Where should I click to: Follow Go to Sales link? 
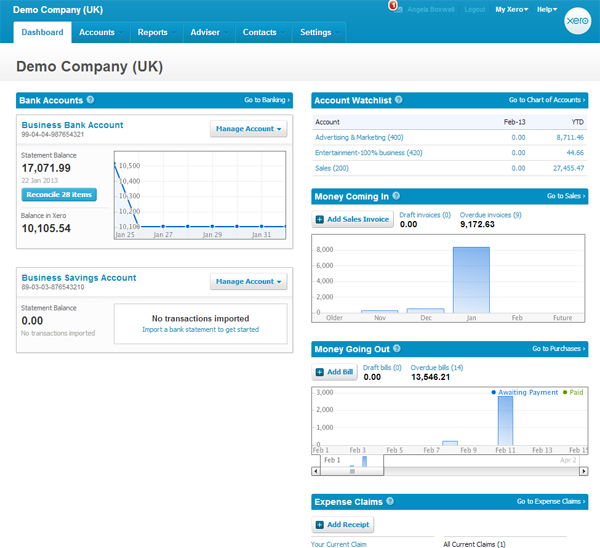pos(566,196)
